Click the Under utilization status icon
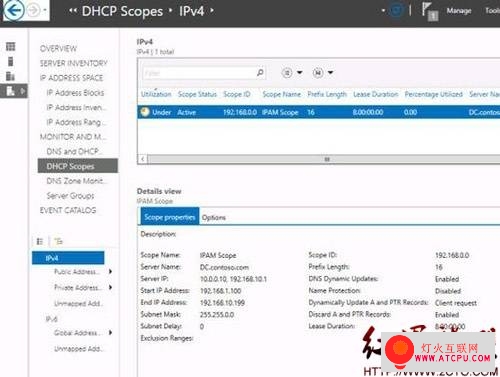The height and width of the screenshot is (377, 500). point(145,112)
